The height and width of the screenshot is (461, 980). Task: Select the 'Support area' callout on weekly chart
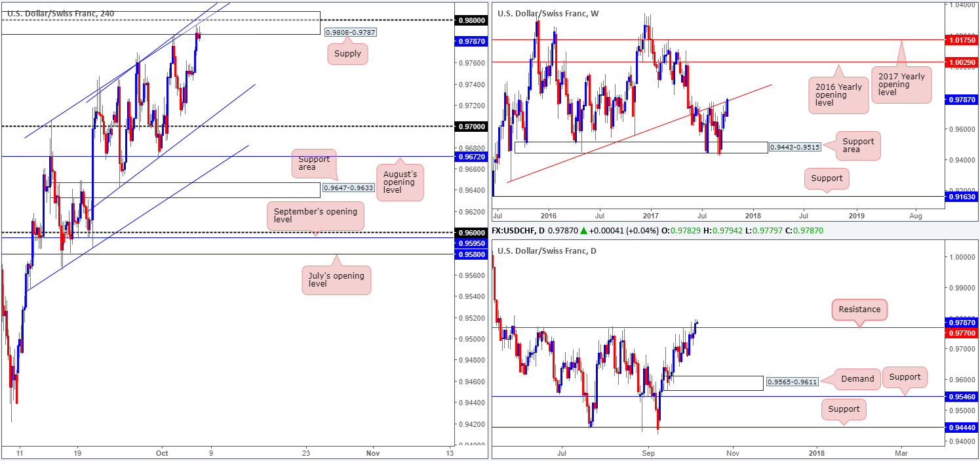point(859,146)
